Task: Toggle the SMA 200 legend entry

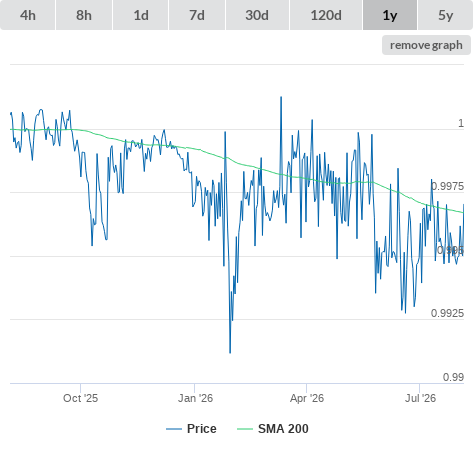Action: click(283, 429)
